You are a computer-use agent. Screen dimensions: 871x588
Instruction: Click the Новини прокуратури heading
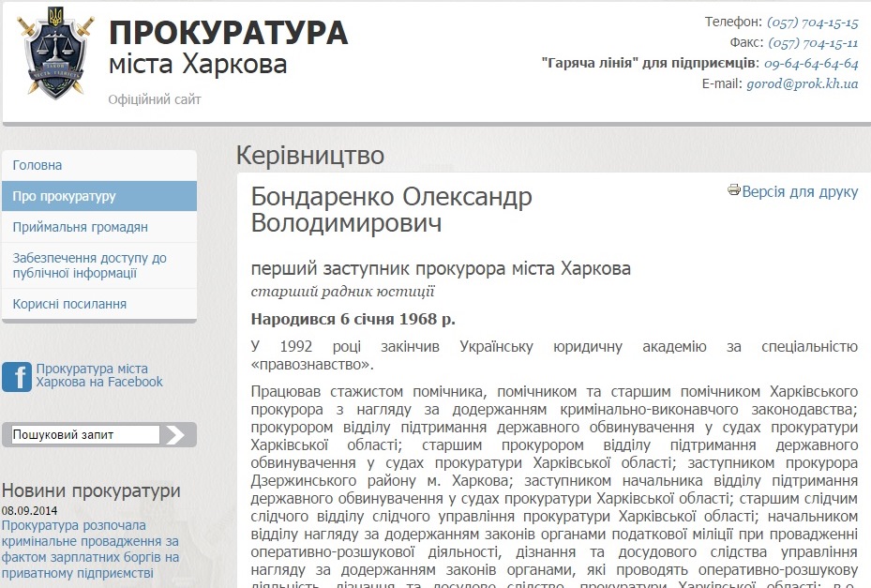pos(91,490)
